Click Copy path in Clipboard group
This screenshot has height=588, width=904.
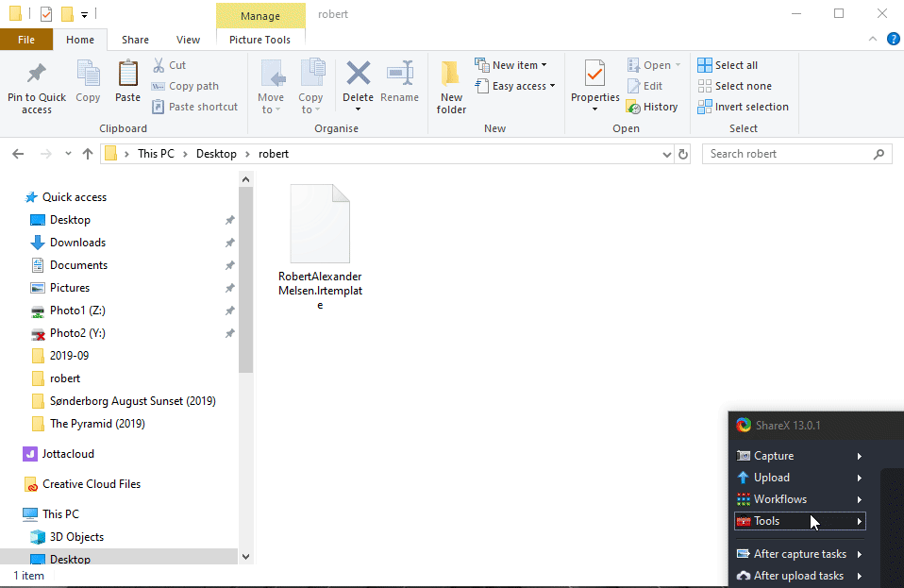click(186, 86)
